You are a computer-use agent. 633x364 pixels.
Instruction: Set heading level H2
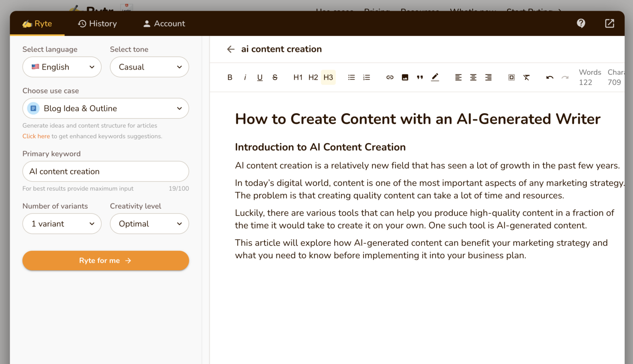point(313,78)
